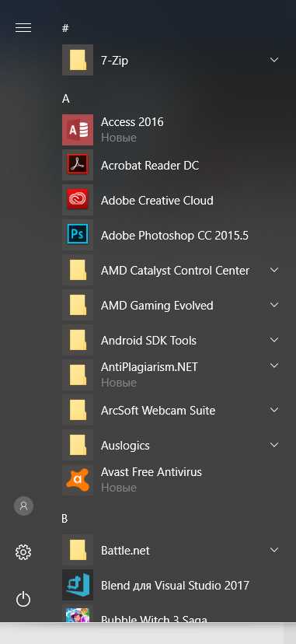This screenshot has height=644, width=296.
Task: Expand the ArcSoft Webcam Suite chevron
Action: 274,409
